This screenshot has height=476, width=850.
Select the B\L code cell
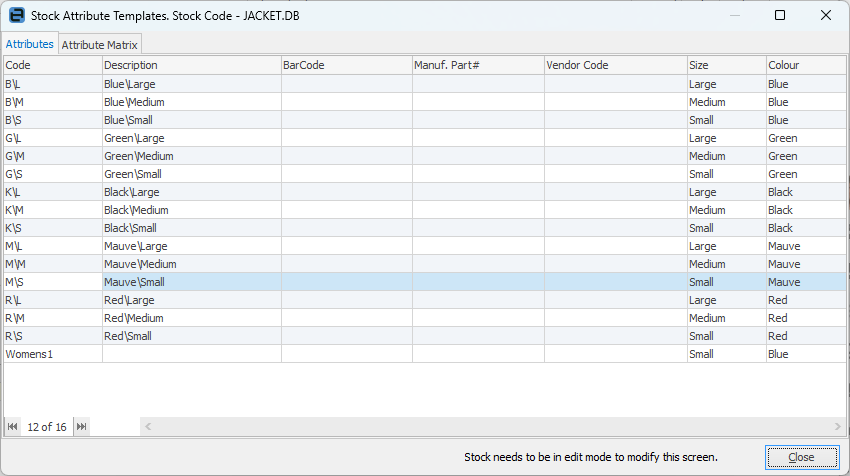(x=53, y=84)
